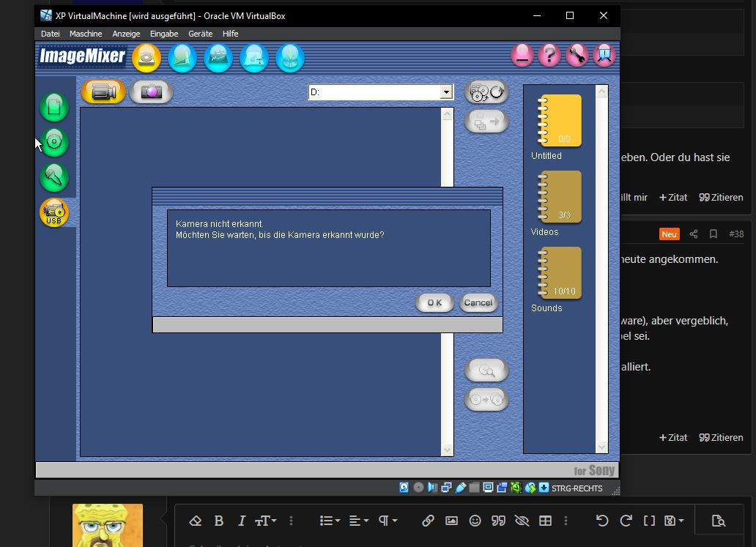This screenshot has height=547, width=756.
Task: Open the list dropdown in forum editor
Action: pyautogui.click(x=330, y=521)
